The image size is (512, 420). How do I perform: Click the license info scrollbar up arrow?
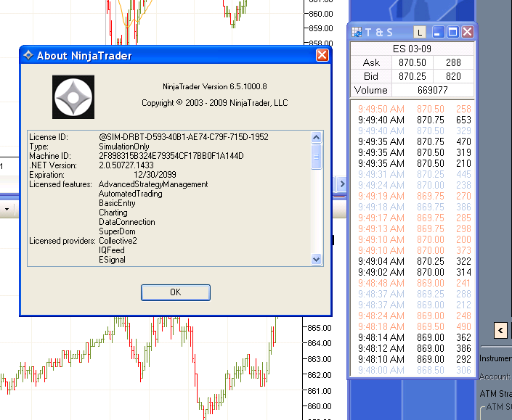[x=316, y=138]
